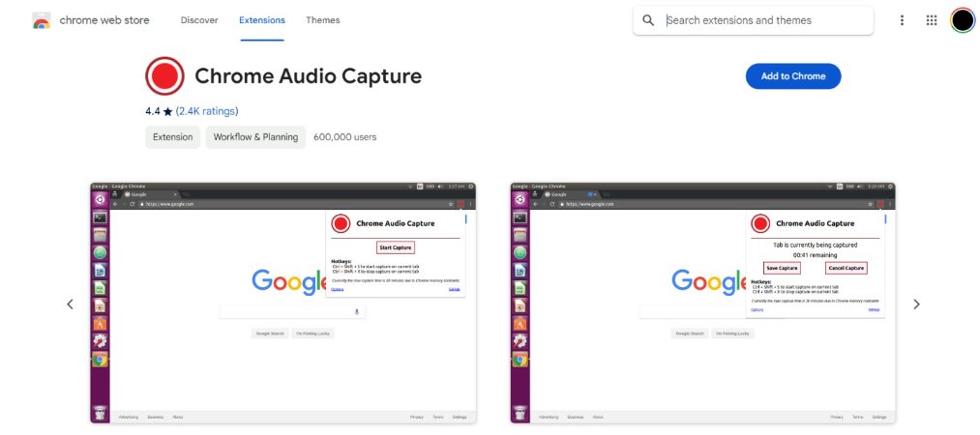Click the search magnifier icon

[648, 20]
